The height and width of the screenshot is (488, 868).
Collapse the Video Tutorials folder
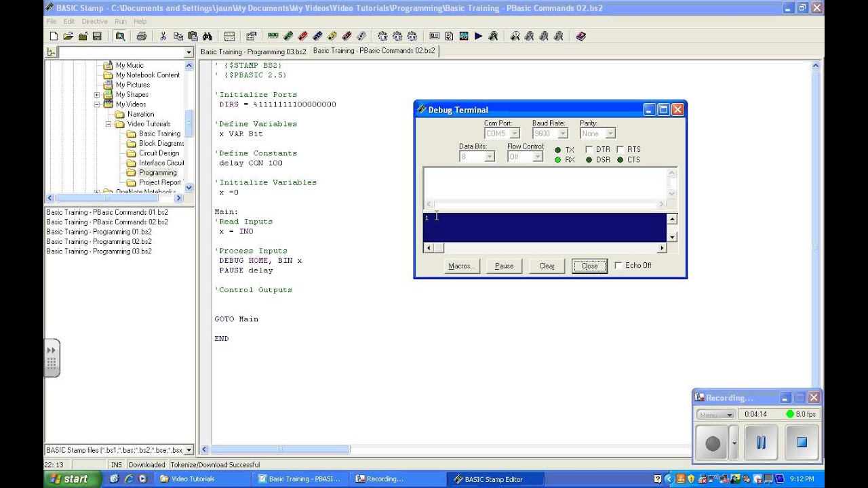tap(108, 124)
